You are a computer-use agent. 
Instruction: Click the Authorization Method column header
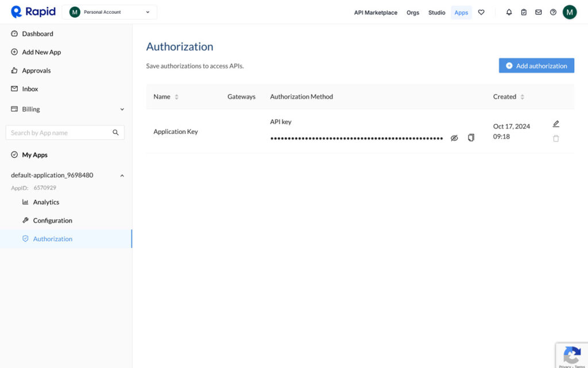pyautogui.click(x=301, y=97)
